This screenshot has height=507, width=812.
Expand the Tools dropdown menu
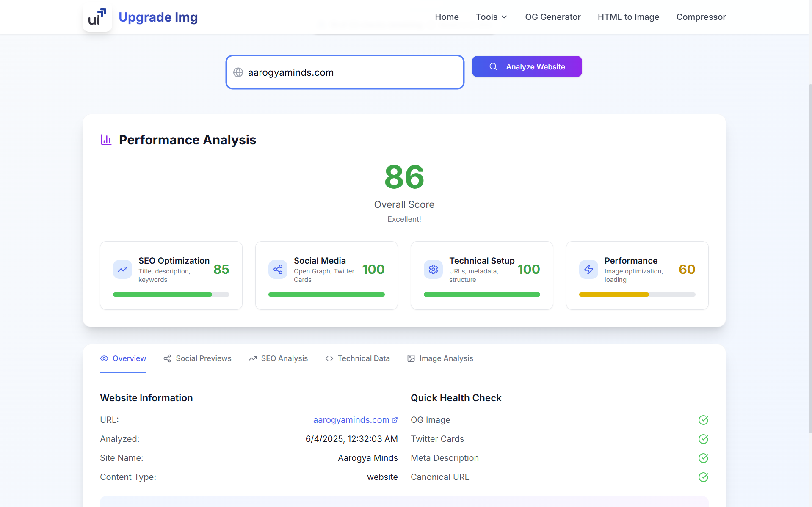coord(492,17)
